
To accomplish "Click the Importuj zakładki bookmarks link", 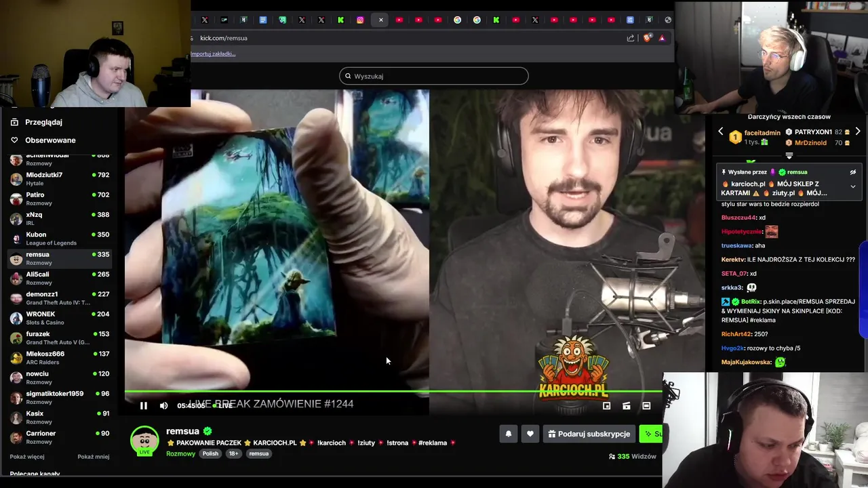I will click(x=213, y=54).
